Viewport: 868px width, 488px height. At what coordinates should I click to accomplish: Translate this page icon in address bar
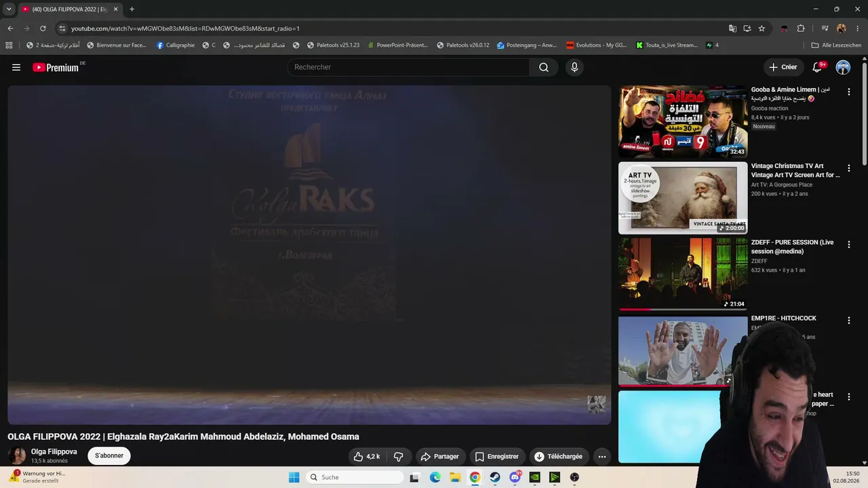732,28
